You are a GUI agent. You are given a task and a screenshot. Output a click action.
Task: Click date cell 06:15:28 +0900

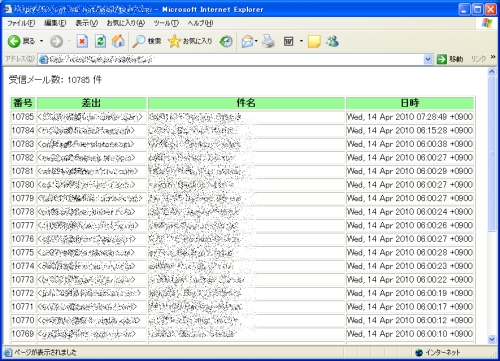pos(410,130)
